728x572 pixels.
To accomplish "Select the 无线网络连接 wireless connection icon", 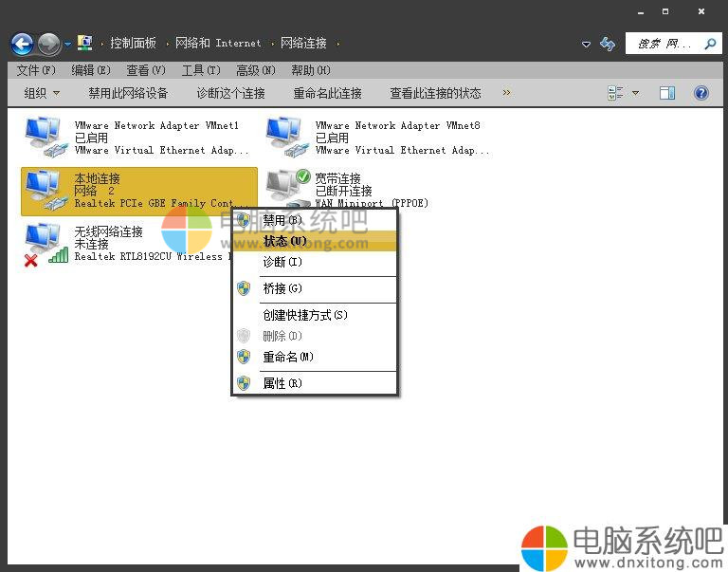I will tap(44, 243).
